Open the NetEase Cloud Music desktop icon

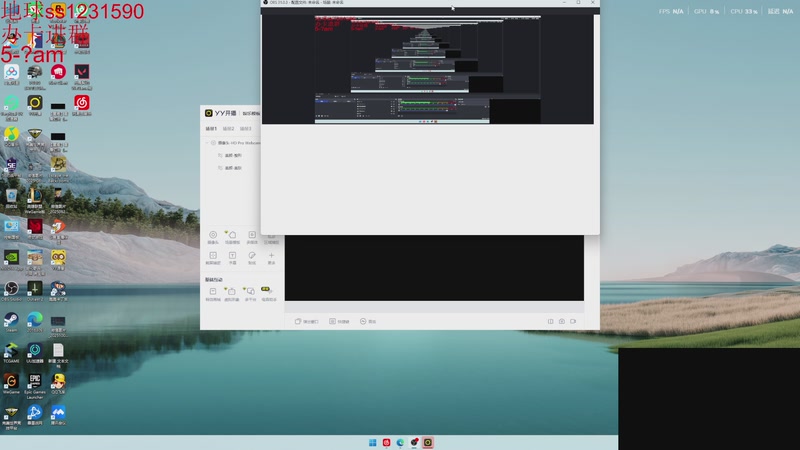(x=82, y=106)
